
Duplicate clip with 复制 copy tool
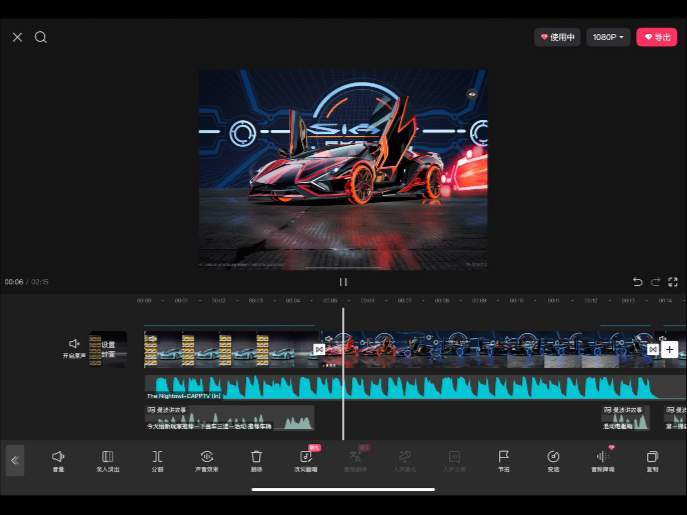[x=652, y=461]
